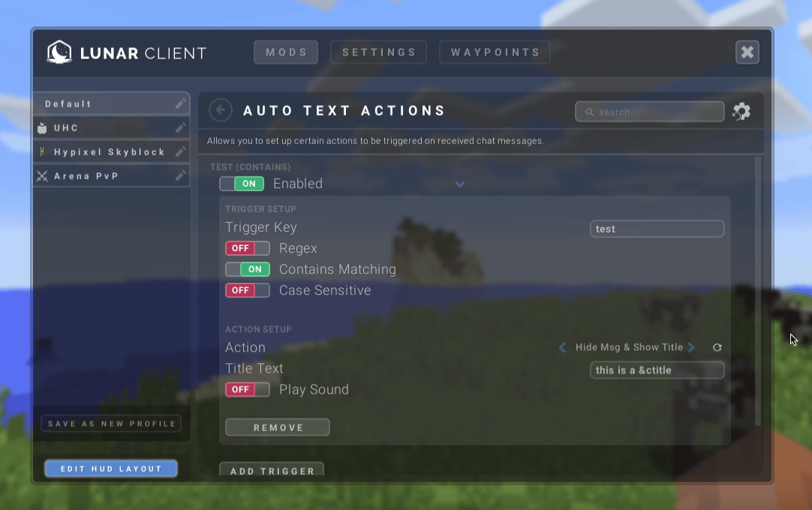The image size is (812, 510).
Task: Edit the Default profile with pencil icon
Action: point(180,104)
